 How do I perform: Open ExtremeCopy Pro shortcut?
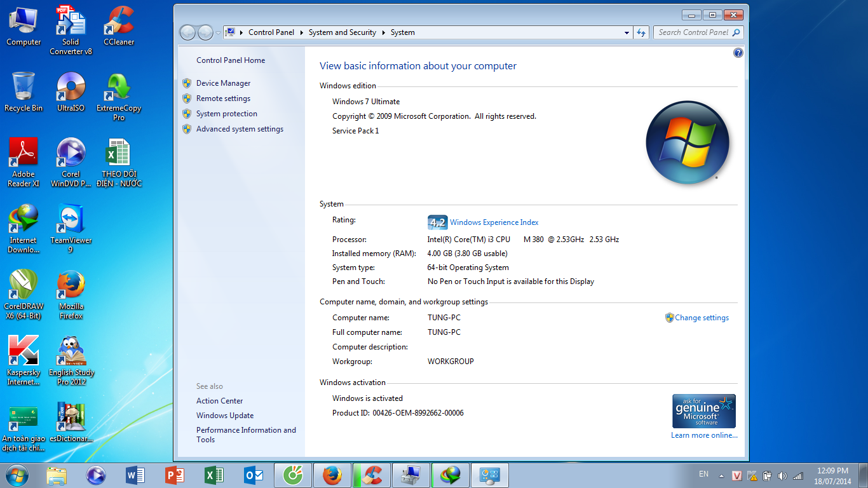(x=119, y=96)
